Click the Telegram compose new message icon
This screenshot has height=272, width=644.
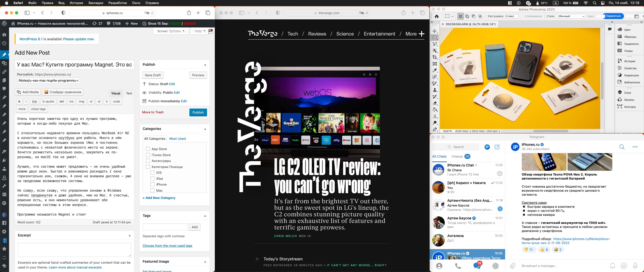497,147
